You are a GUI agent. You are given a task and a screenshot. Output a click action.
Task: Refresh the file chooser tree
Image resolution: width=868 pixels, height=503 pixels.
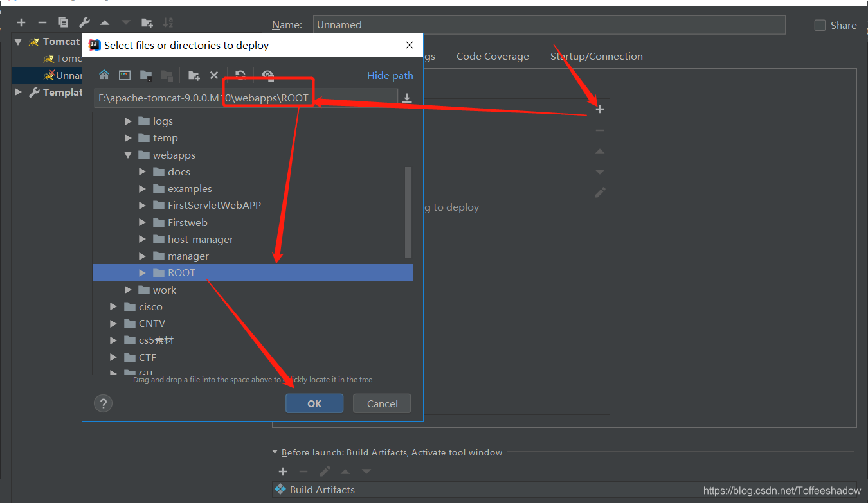[x=240, y=75]
